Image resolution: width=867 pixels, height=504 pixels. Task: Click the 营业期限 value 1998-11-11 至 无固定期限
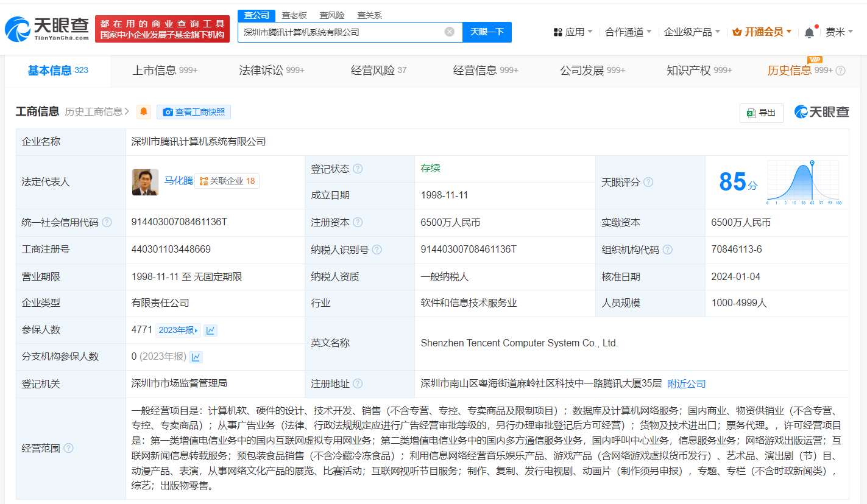pyautogui.click(x=186, y=276)
